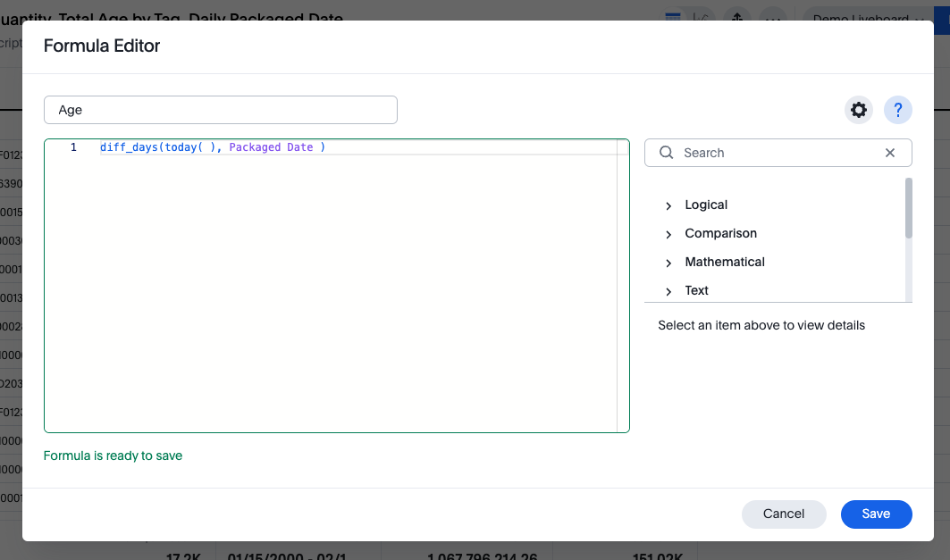This screenshot has height=560, width=950.
Task: Expand the Mathematical functions chevron
Action: coord(668,263)
